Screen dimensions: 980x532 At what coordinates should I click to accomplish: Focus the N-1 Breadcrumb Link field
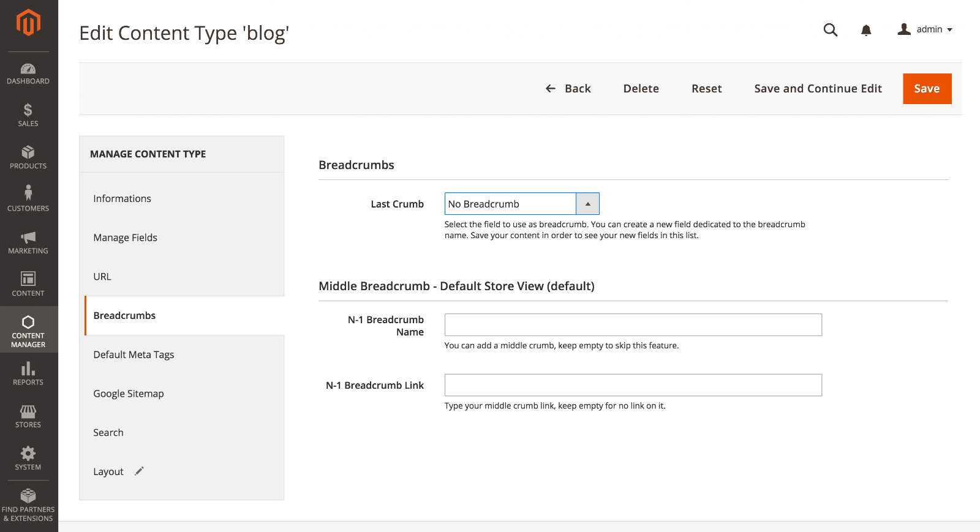click(633, 385)
